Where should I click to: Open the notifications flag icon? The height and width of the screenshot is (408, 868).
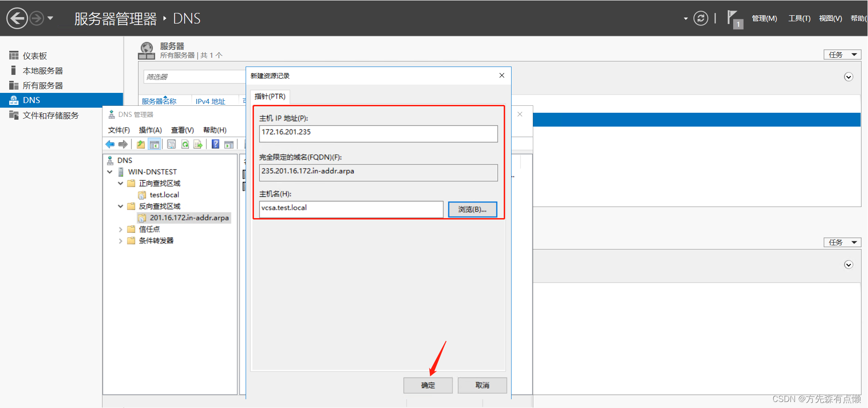click(734, 19)
